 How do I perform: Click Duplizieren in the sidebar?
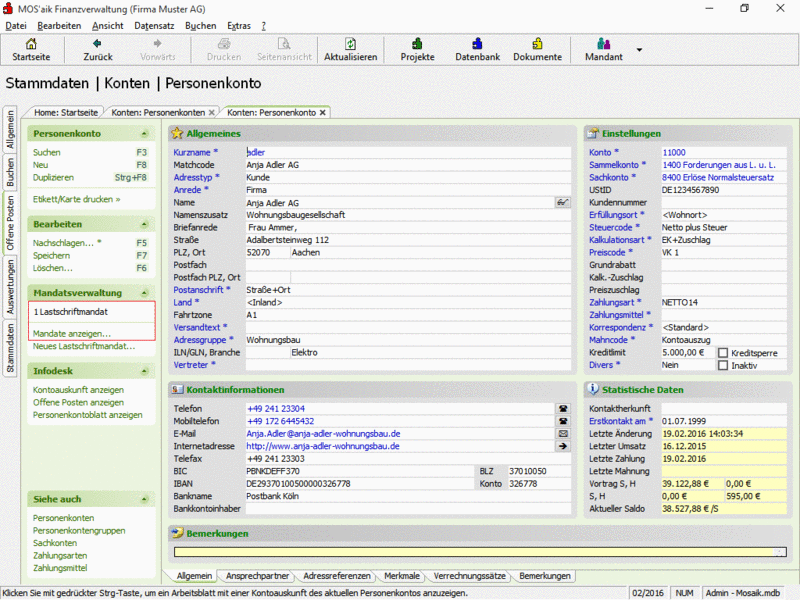tap(54, 178)
